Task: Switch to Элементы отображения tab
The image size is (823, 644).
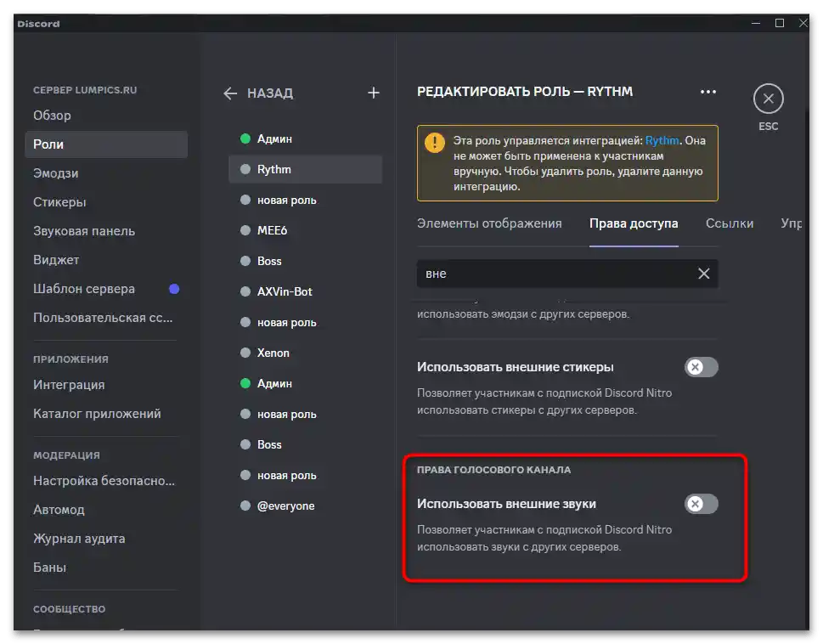Action: [x=489, y=223]
